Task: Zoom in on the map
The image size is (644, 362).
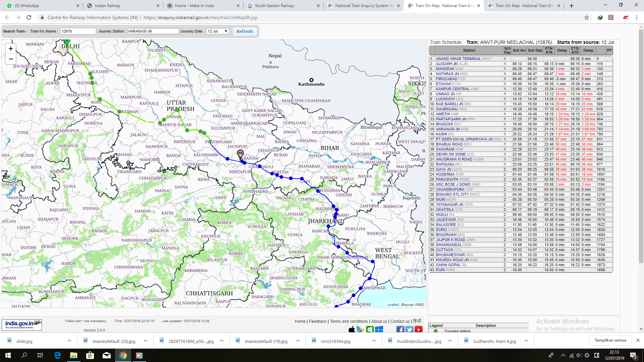Action: [x=11, y=49]
